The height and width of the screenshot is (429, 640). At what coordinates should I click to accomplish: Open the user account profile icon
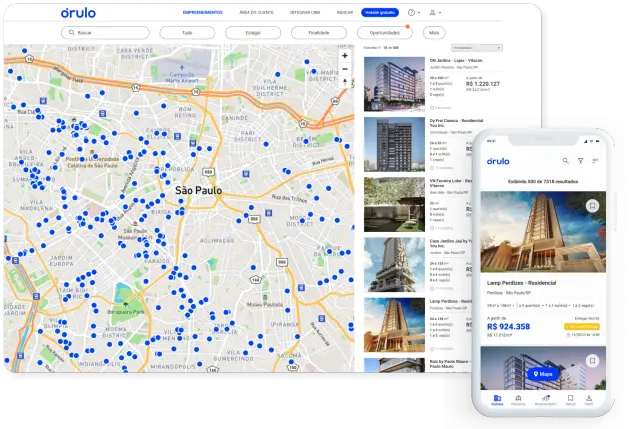(432, 13)
